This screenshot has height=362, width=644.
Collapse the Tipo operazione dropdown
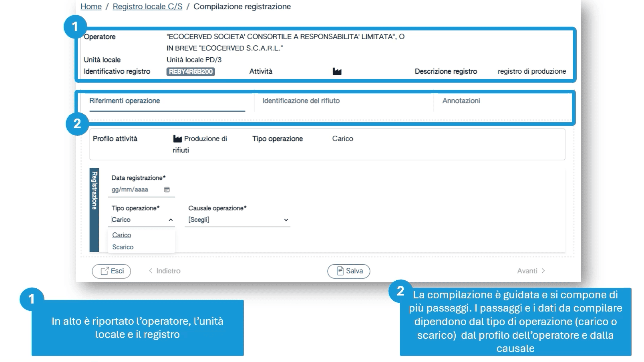point(171,220)
